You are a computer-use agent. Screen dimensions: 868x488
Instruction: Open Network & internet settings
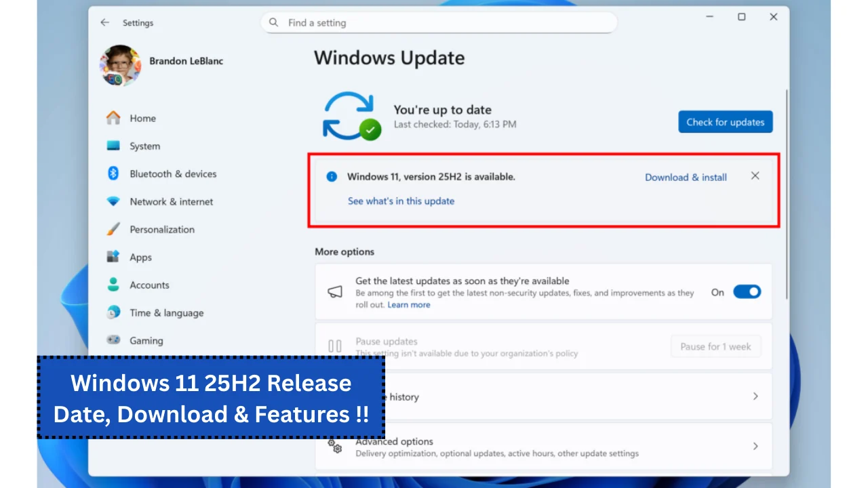pyautogui.click(x=113, y=201)
